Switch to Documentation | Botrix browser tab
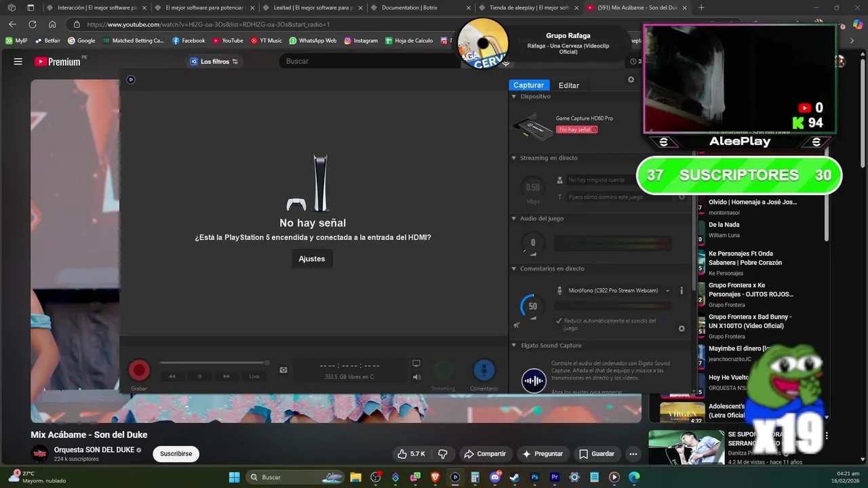Viewport: 868px width, 488px height. click(x=418, y=8)
